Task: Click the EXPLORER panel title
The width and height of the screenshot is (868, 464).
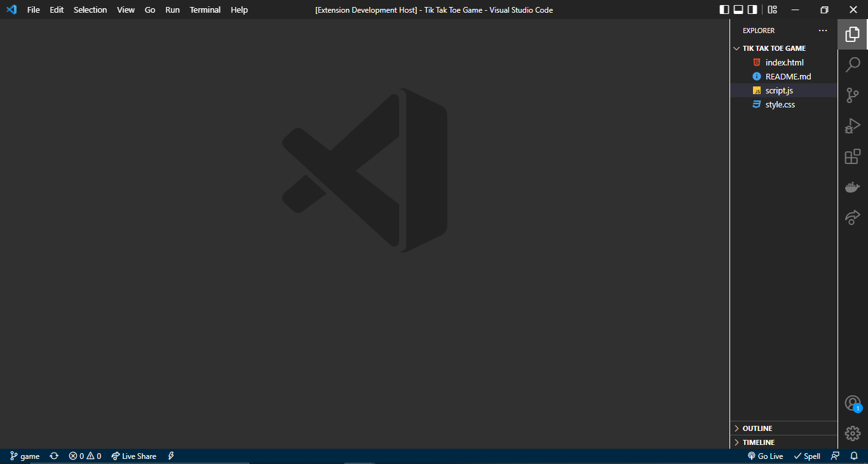Action: (x=759, y=31)
